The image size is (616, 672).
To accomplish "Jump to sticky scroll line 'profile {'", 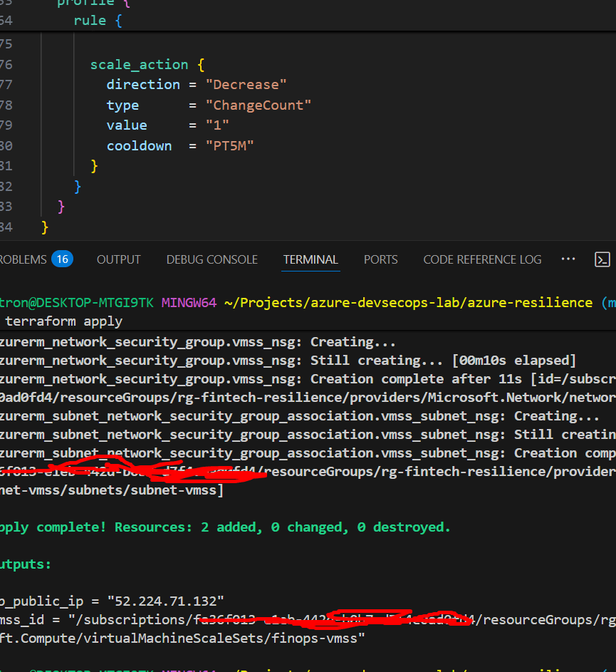I will pyautogui.click(x=85, y=4).
